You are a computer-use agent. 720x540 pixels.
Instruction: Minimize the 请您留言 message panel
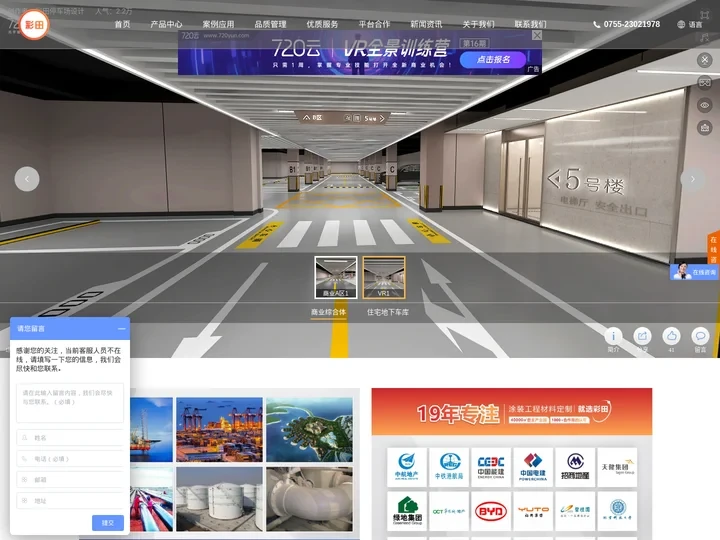point(121,329)
